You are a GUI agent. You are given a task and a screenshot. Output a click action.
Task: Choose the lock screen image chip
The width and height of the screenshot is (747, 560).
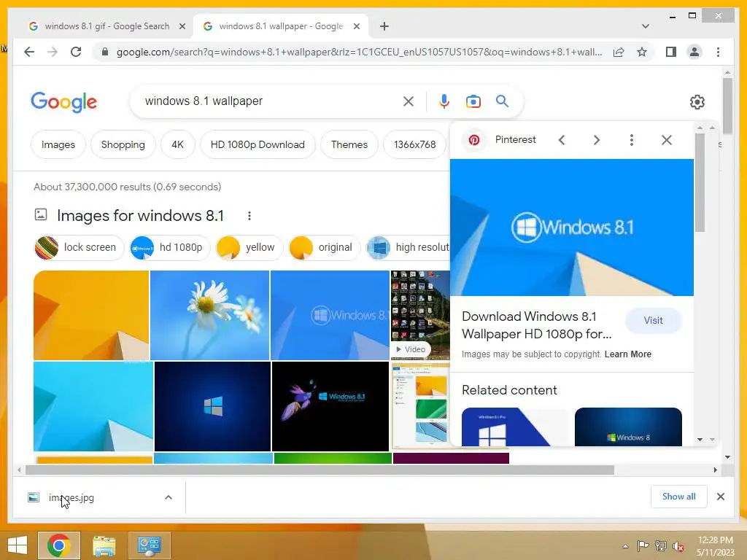coord(79,248)
